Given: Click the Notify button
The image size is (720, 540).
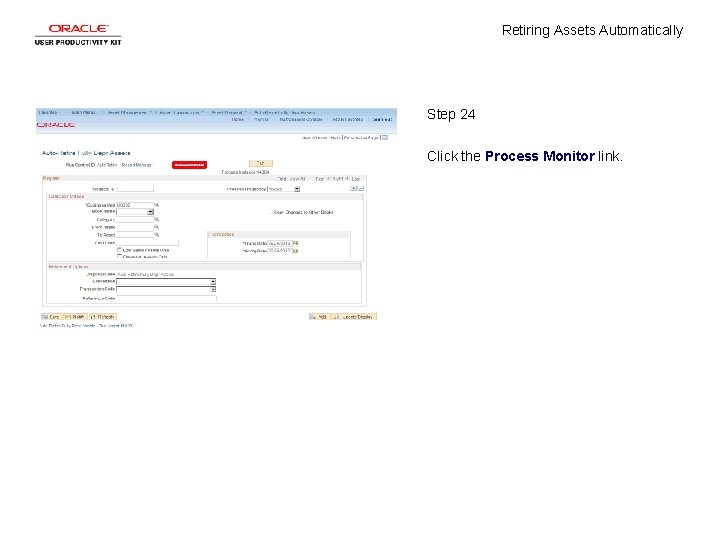Looking at the screenshot, I should tap(75, 317).
